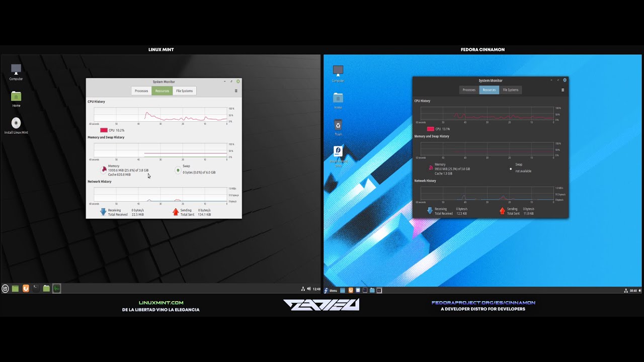The height and width of the screenshot is (362, 644).
Task: Click CPU color swatch in Fedora monitor
Action: click(x=430, y=129)
